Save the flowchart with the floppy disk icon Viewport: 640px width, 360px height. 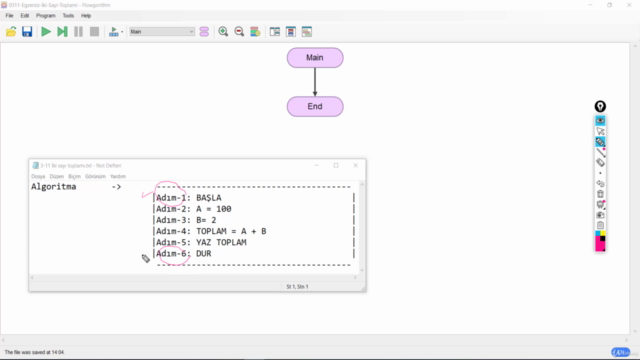click(27, 32)
